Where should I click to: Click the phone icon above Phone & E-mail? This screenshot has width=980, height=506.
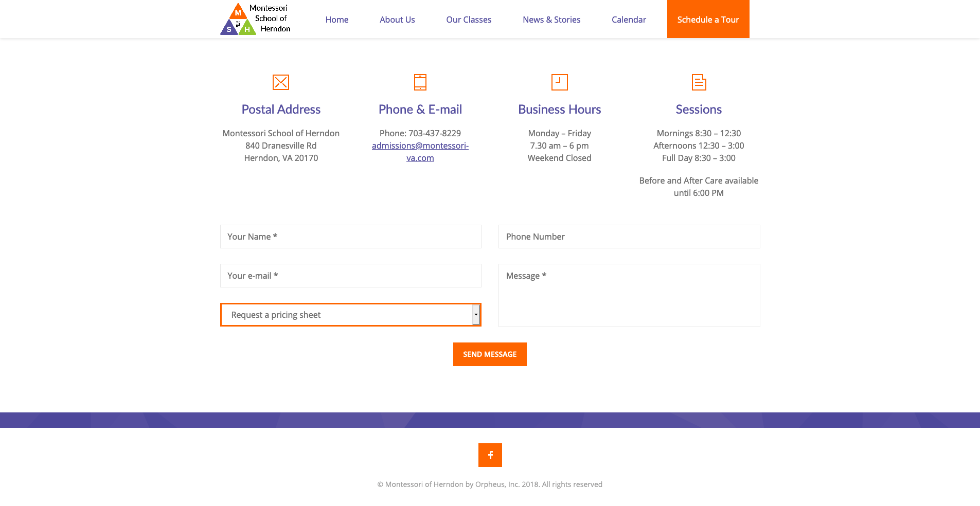click(420, 82)
